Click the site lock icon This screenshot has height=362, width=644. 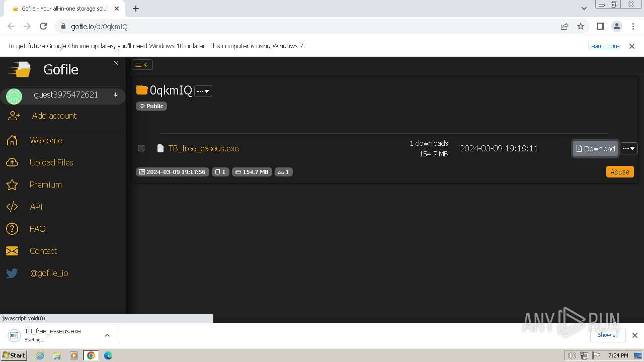(x=63, y=27)
